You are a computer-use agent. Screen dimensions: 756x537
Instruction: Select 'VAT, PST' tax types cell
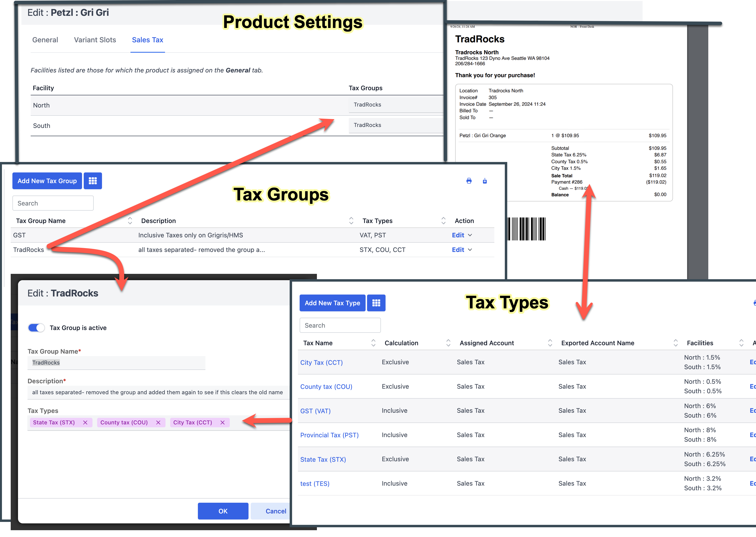click(x=373, y=235)
